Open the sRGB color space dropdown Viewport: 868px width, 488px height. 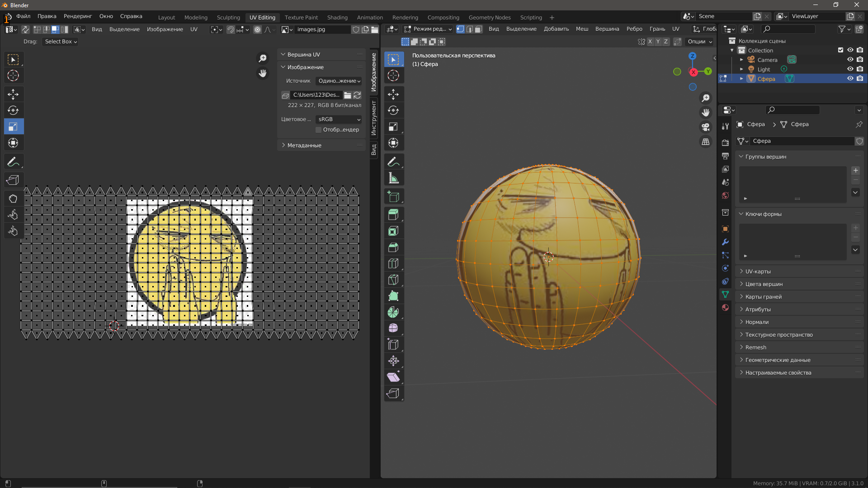(339, 119)
